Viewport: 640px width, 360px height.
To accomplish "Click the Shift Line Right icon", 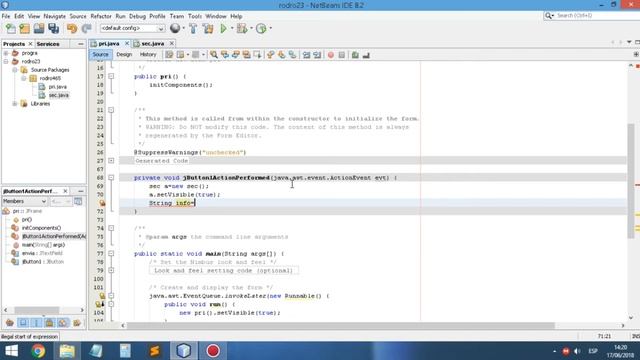I will tap(317, 55).
